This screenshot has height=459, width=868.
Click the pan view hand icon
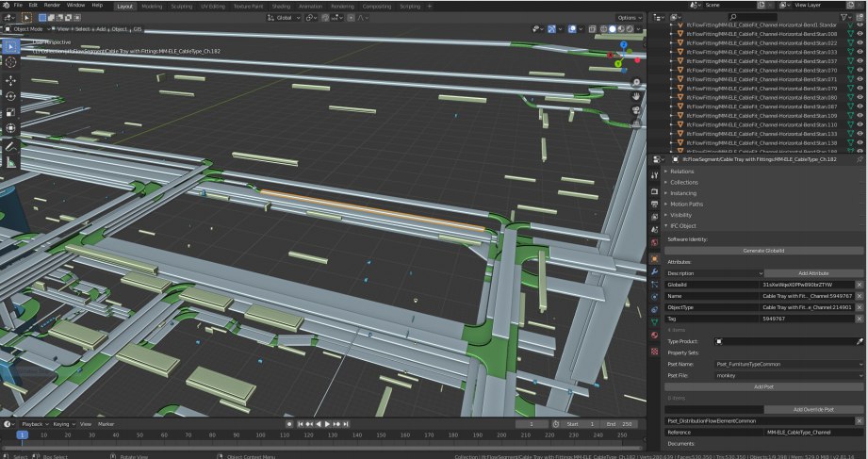click(636, 96)
